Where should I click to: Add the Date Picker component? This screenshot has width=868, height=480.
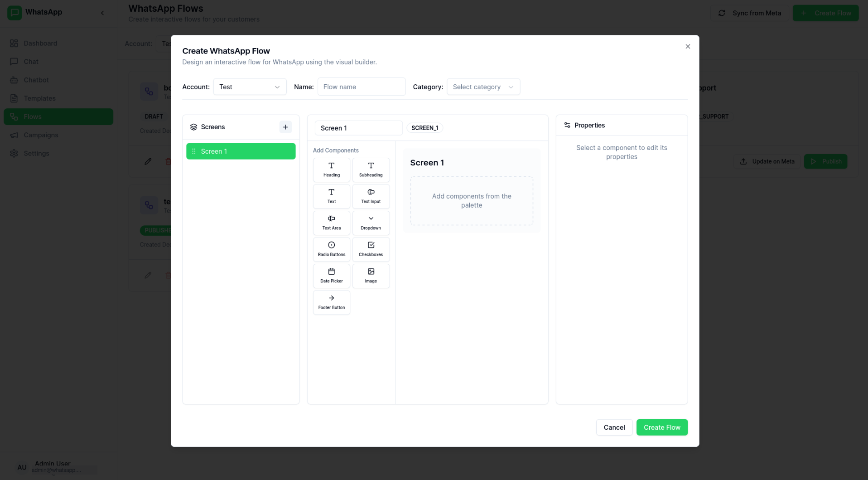pos(331,276)
